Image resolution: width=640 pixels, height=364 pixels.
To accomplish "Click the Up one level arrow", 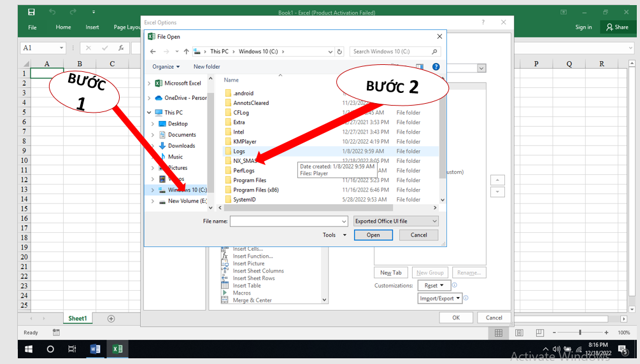I will click(x=186, y=52).
